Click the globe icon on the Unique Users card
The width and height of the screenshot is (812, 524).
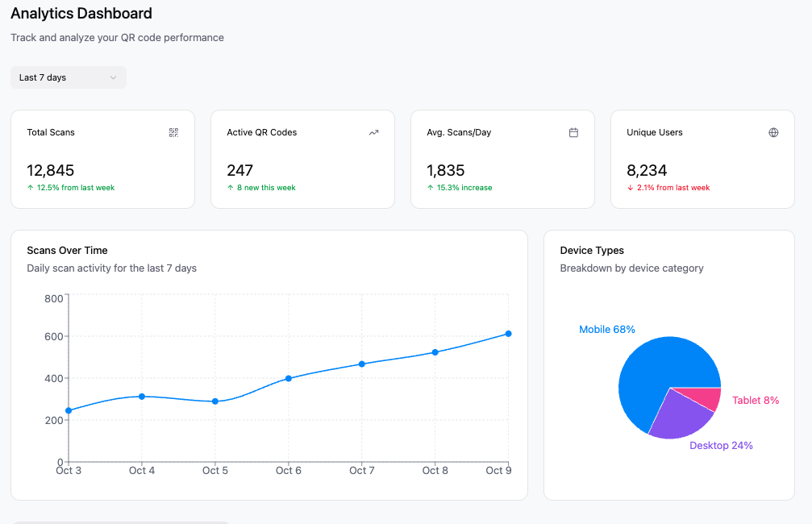tap(773, 132)
